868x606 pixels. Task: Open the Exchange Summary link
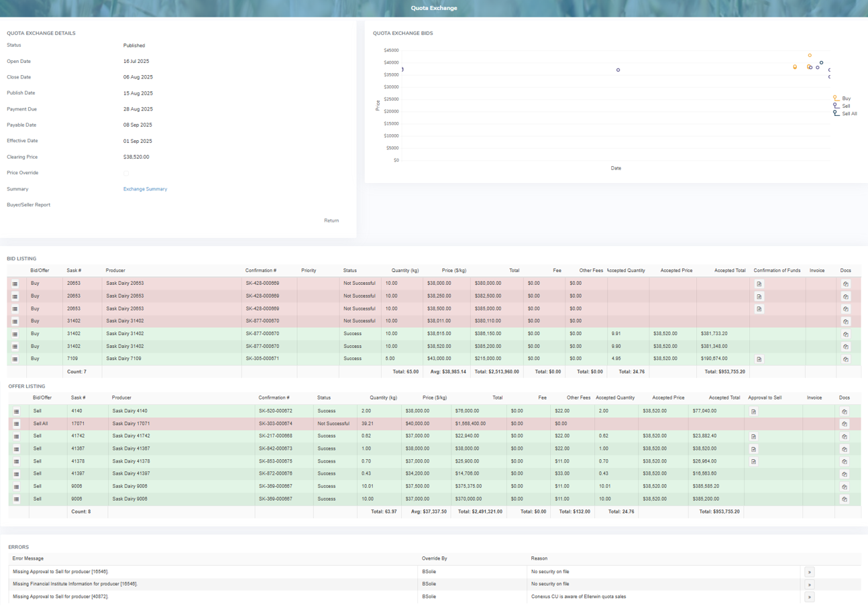[145, 189]
